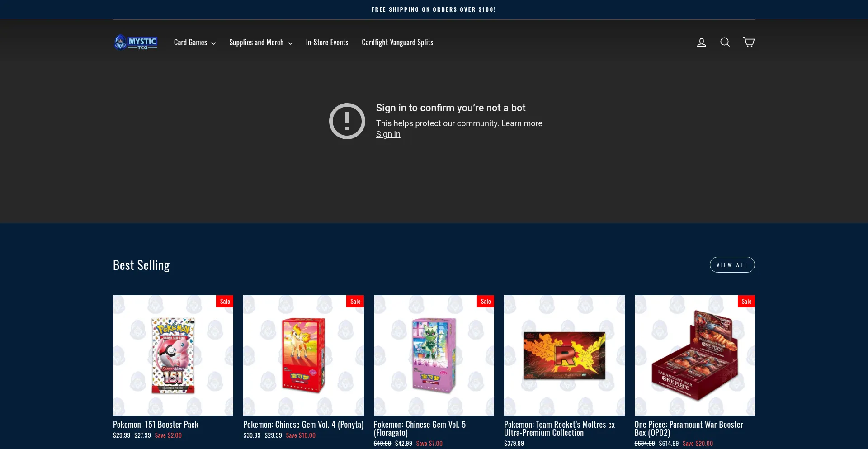Click Pokemon: Chinese Gem Vol. 5 title

click(x=420, y=429)
